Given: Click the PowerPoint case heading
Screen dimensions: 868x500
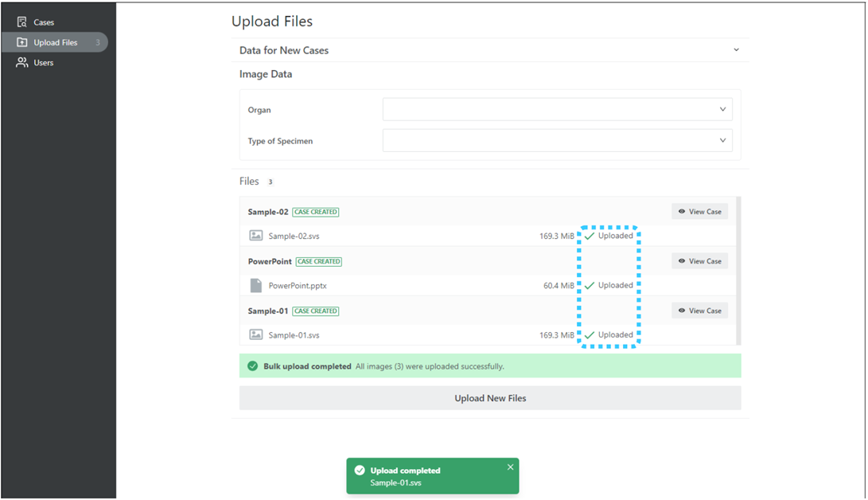Looking at the screenshot, I should click(x=270, y=261).
